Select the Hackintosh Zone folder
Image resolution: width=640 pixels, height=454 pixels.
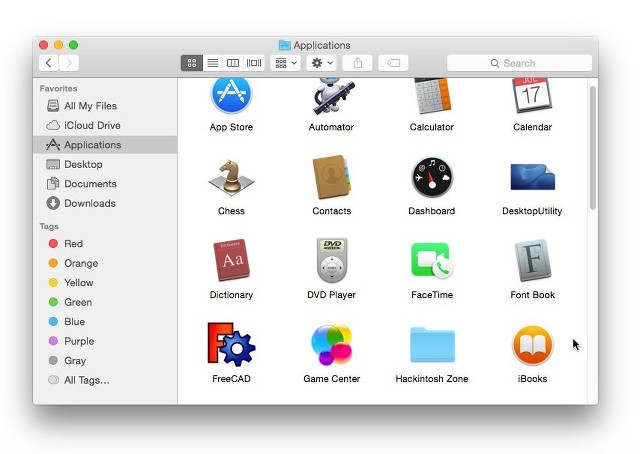(x=432, y=345)
